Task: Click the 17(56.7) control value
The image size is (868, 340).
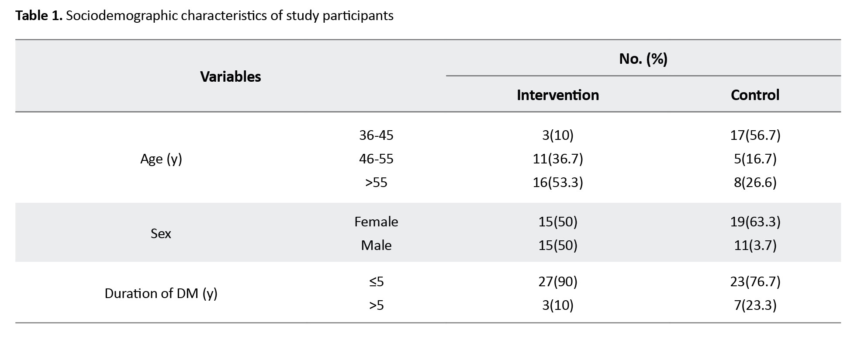Action: click(755, 135)
